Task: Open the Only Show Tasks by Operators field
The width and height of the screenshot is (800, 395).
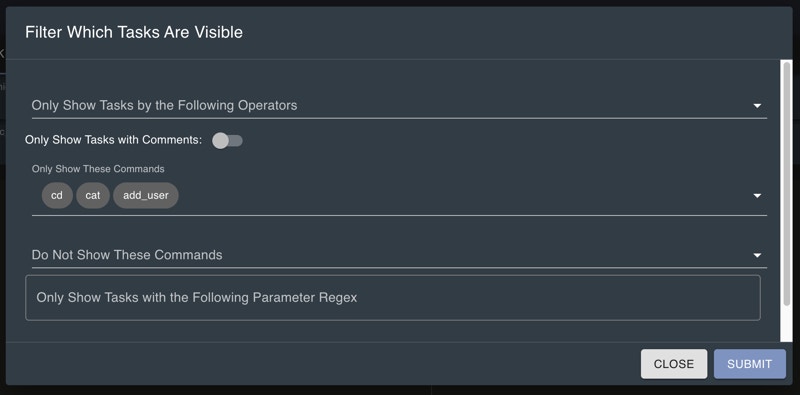Action: (399, 106)
